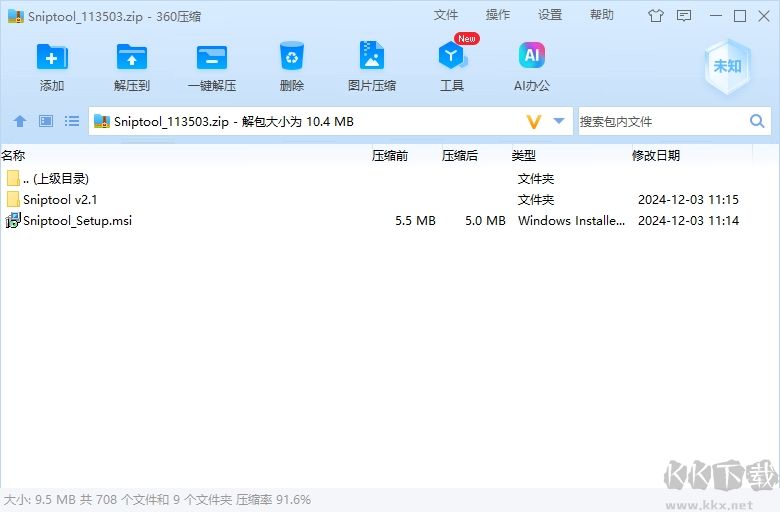The width and height of the screenshot is (780, 512).
Task: Click the 添加 (Add) toolbar icon
Action: pos(52,57)
